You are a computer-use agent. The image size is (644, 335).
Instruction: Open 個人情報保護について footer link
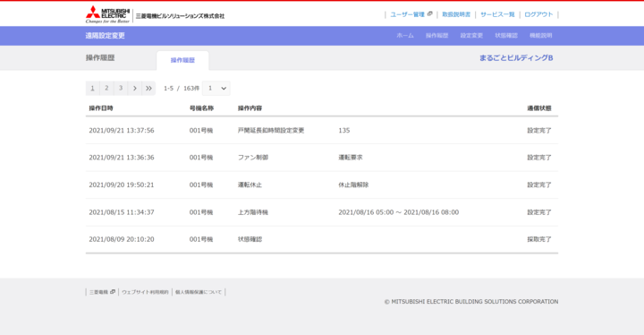click(199, 292)
